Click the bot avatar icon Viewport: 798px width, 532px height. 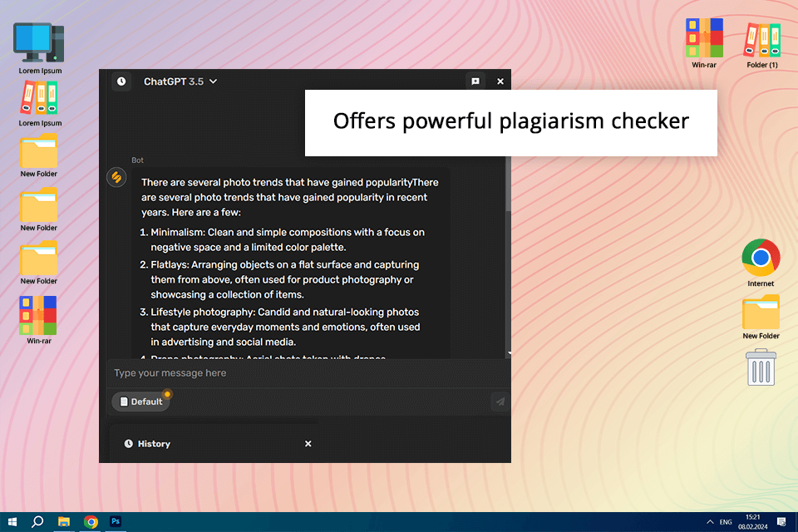(x=116, y=177)
